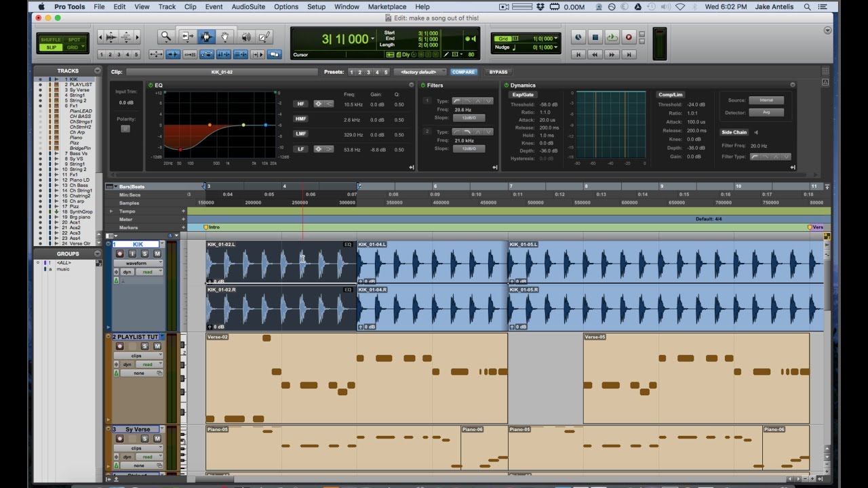Mute the PLAYLIST TUT track
The image size is (868, 488).
point(157,346)
